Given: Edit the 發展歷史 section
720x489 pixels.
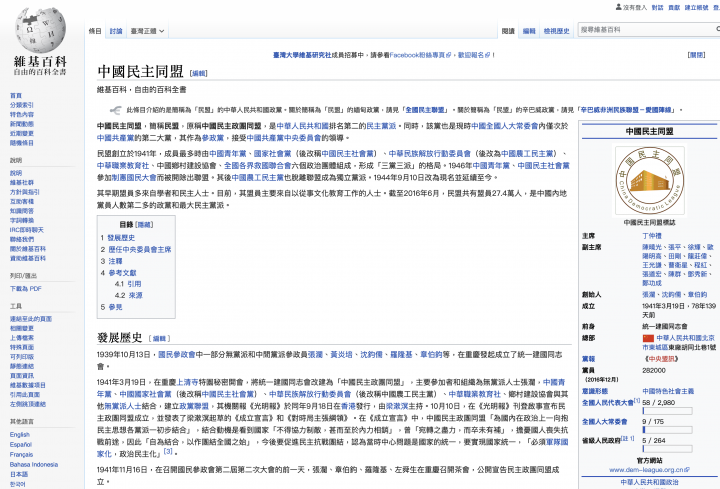Looking at the screenshot, I should [x=159, y=339].
